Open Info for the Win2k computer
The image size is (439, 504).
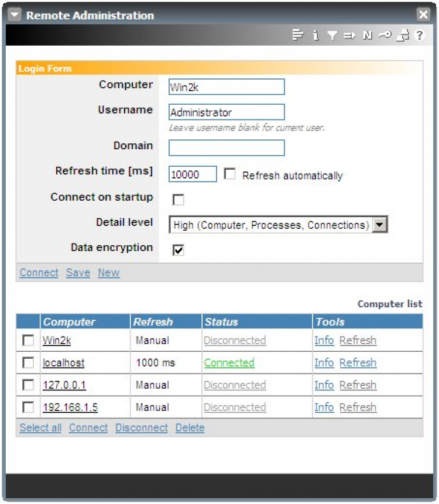pyautogui.click(x=324, y=340)
